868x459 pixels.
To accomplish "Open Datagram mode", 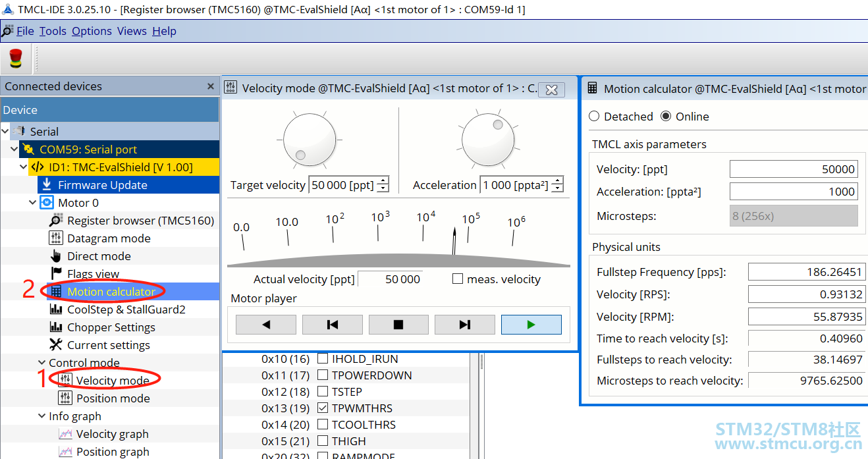I will coord(109,238).
